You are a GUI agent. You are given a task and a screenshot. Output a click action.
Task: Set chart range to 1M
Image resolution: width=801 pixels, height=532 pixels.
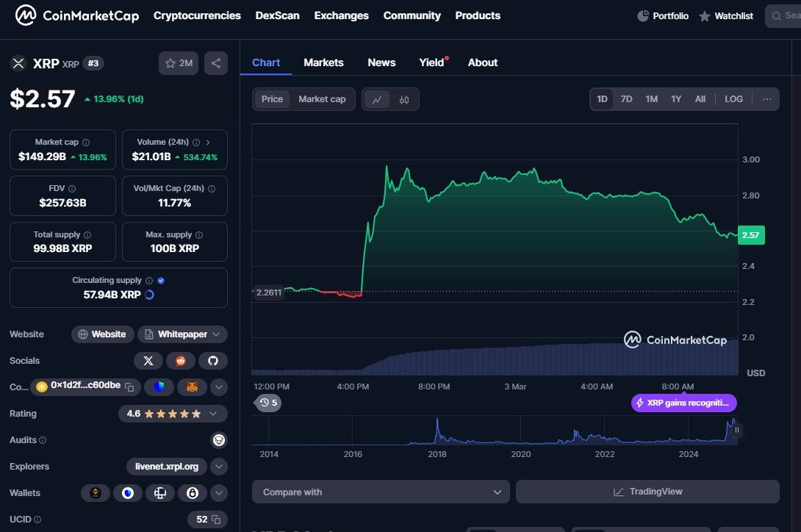click(651, 99)
